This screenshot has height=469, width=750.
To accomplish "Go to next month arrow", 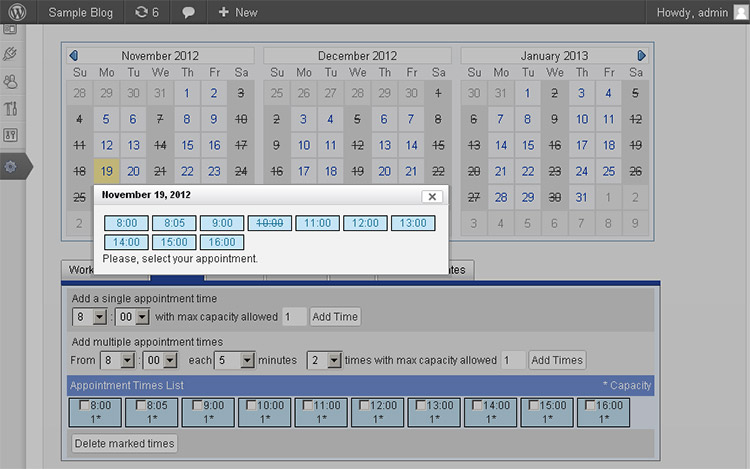I will [x=641, y=55].
